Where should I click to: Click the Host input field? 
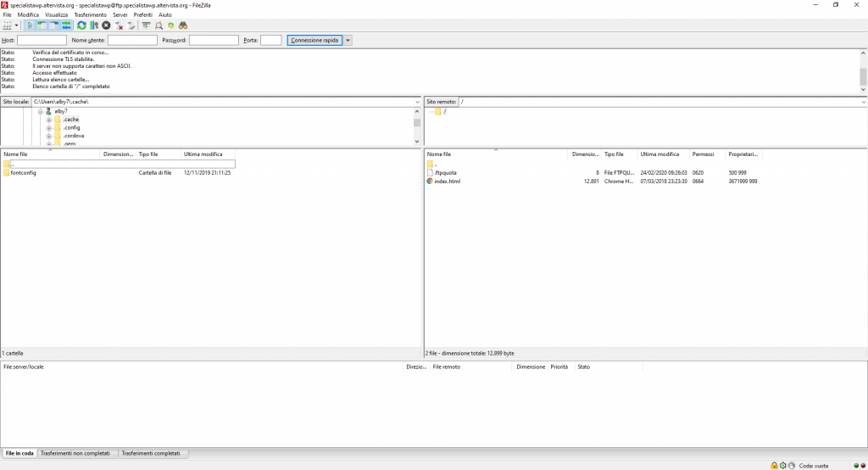(x=42, y=40)
